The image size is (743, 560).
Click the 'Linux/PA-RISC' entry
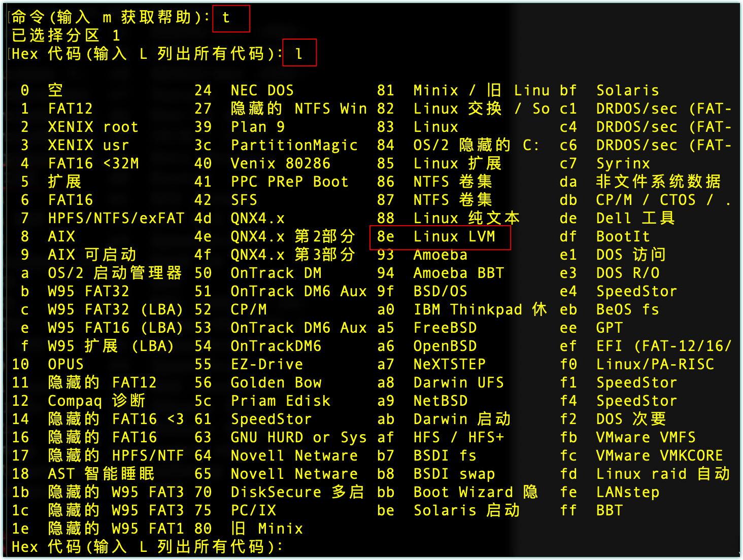[x=655, y=364]
